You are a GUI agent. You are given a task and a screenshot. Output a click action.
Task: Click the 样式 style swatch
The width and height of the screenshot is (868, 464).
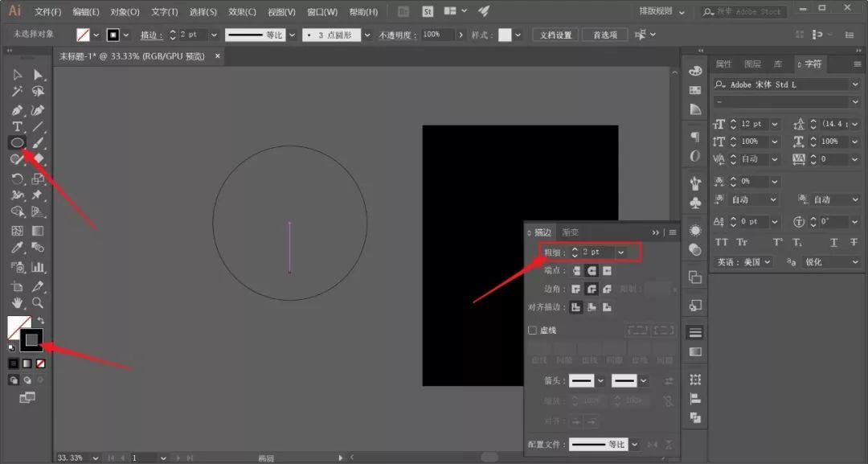504,35
